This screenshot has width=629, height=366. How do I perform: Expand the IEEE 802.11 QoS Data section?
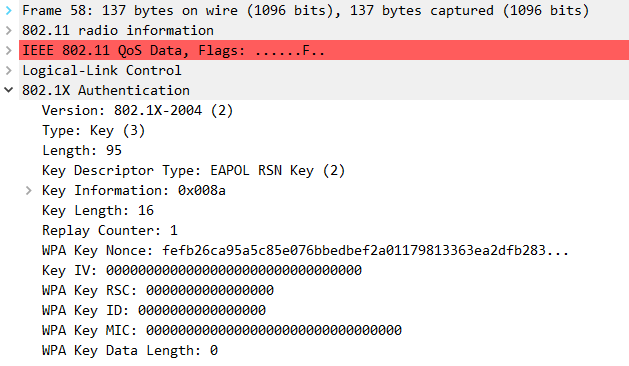9,51
